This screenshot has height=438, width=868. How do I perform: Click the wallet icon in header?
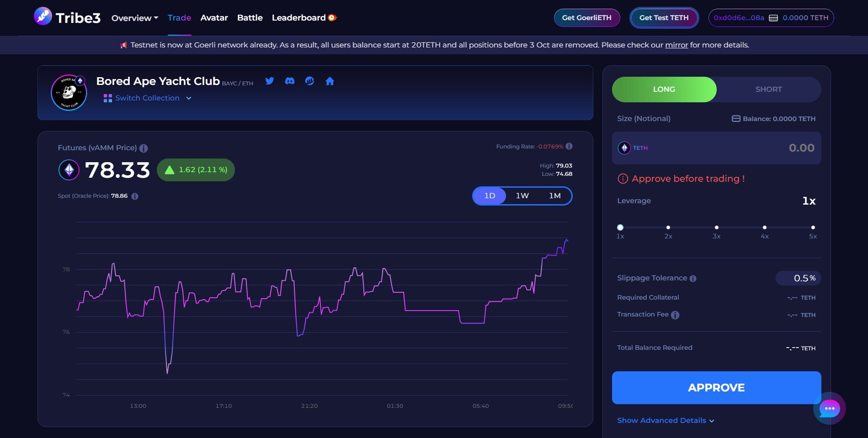(773, 18)
